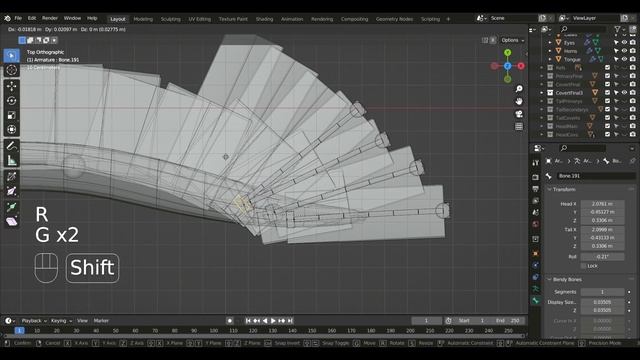Expand the Tongue object in outliner

pyautogui.click(x=550, y=59)
